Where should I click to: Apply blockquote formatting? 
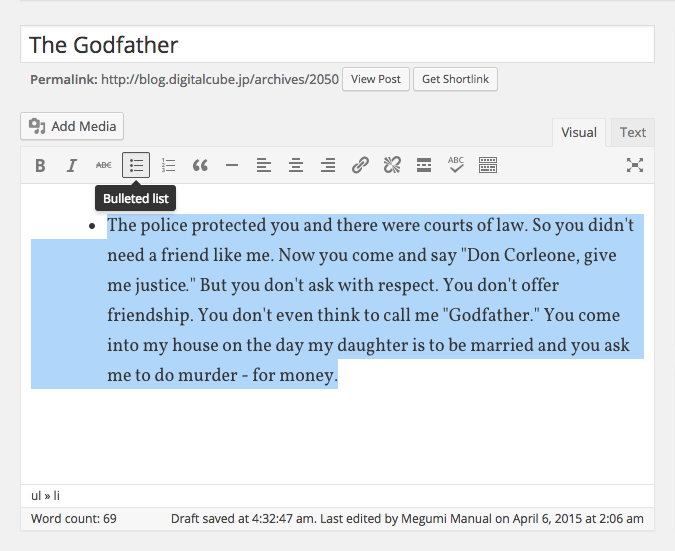point(200,166)
